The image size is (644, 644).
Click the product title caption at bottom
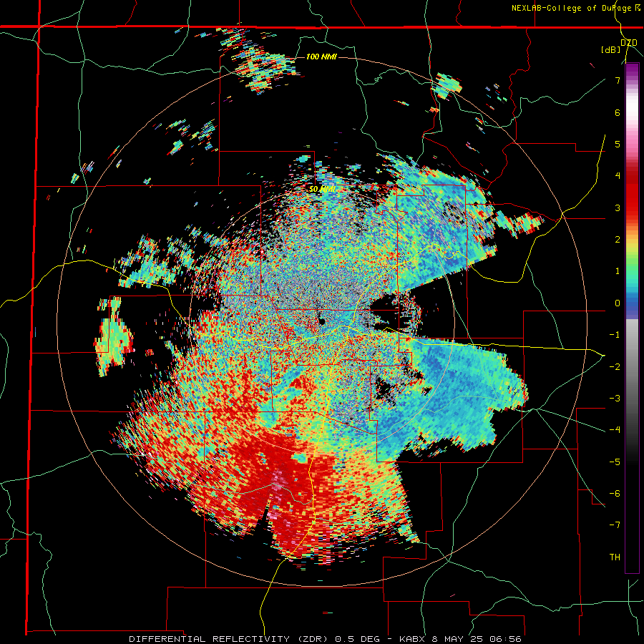tap(325, 639)
